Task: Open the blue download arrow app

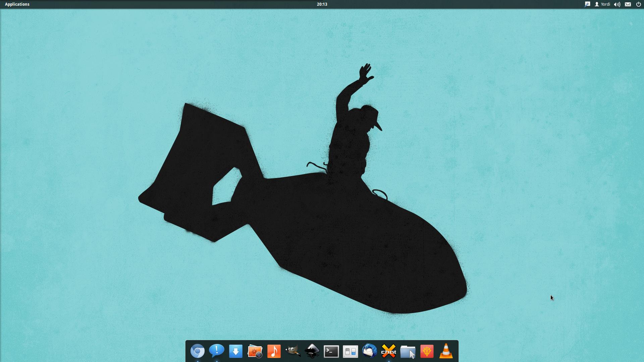Action: [x=236, y=351]
